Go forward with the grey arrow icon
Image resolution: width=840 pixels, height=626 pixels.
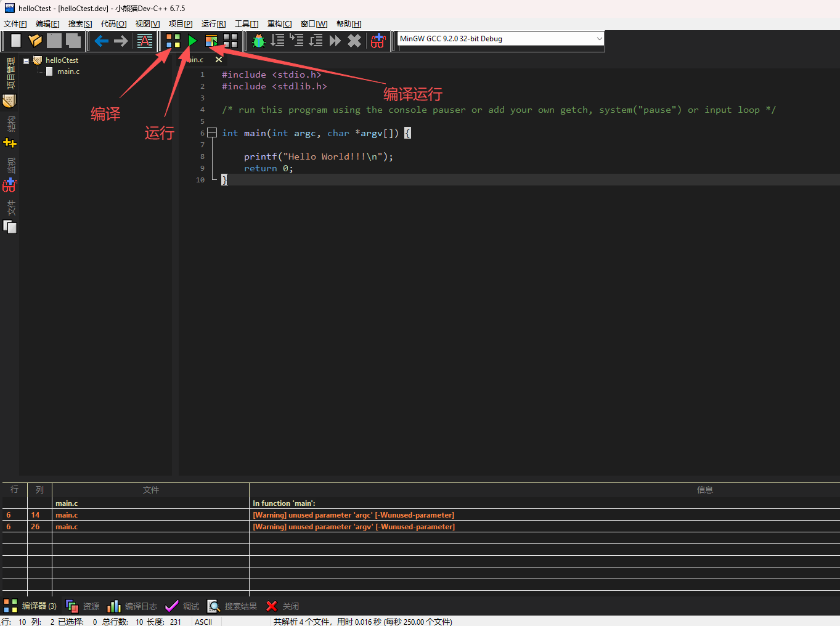pos(121,41)
